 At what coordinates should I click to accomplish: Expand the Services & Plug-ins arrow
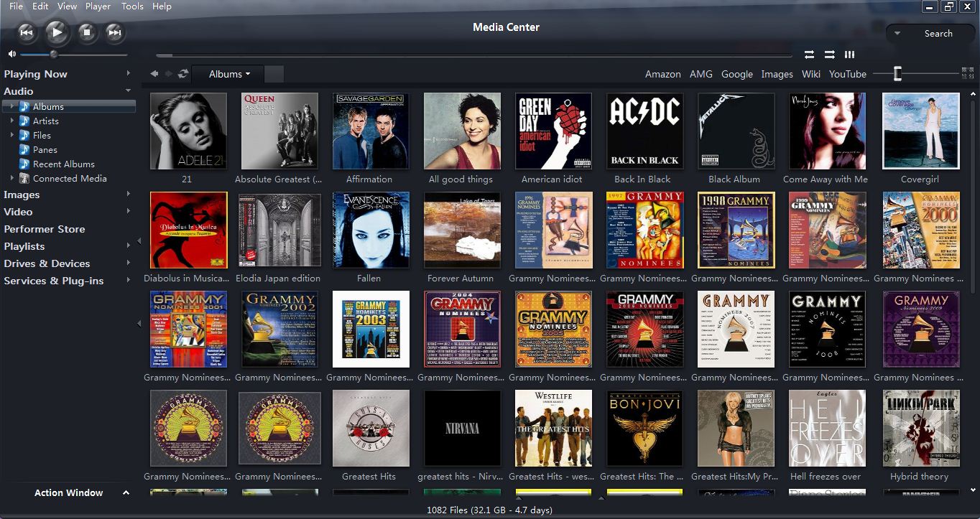[129, 280]
